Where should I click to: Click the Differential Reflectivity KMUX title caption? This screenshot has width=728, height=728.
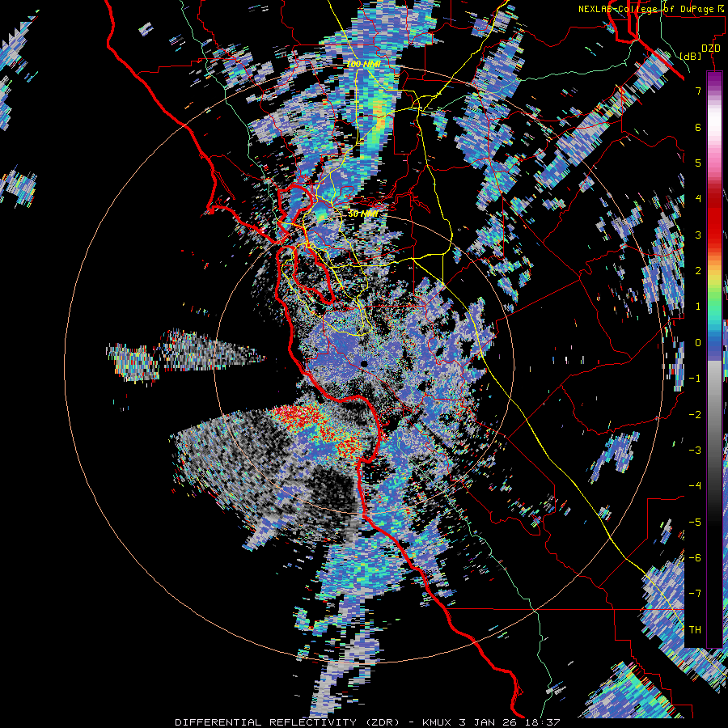pyautogui.click(x=367, y=722)
